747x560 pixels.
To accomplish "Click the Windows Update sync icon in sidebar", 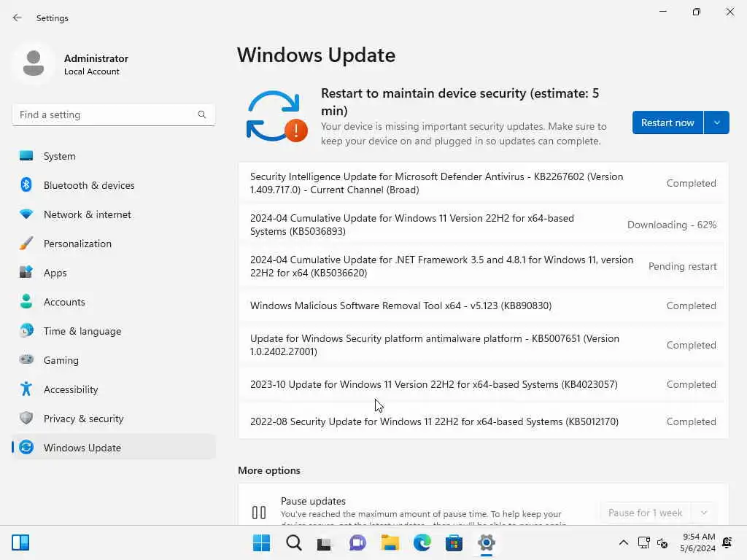I will tap(26, 447).
